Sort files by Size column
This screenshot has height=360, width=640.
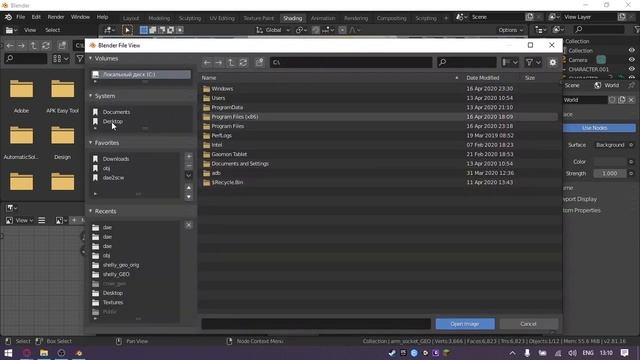[530, 78]
